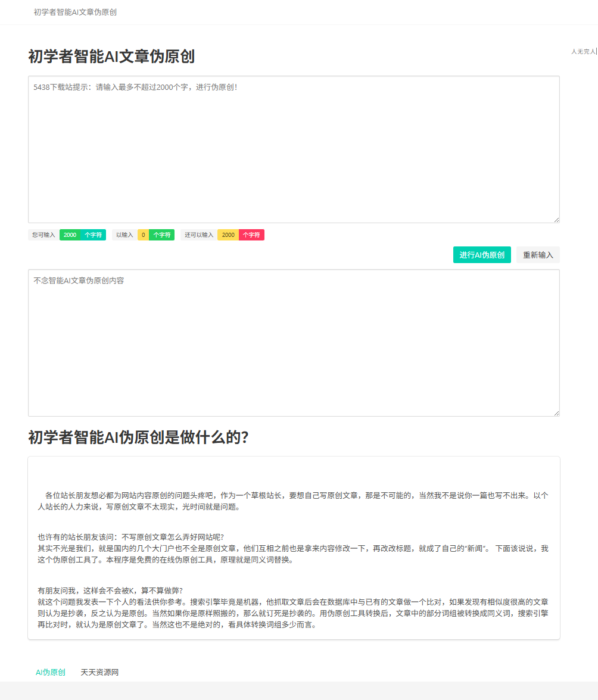Open the AI伪原创 footer link
The height and width of the screenshot is (700, 598).
(x=50, y=672)
